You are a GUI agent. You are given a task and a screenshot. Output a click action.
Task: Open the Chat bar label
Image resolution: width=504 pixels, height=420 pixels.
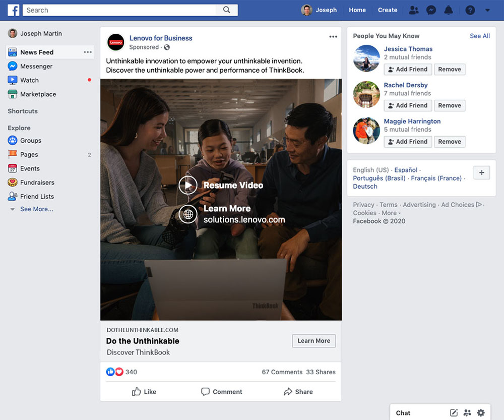(403, 413)
